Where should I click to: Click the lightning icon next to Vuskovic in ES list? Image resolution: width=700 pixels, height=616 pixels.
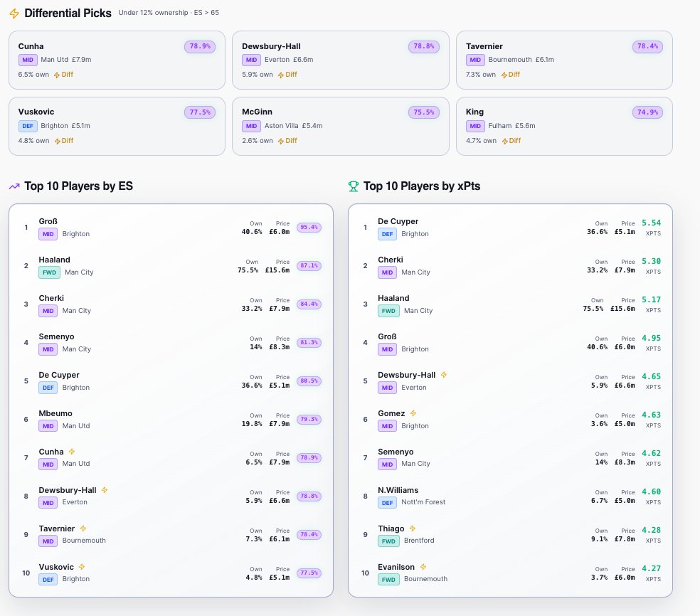coord(82,567)
